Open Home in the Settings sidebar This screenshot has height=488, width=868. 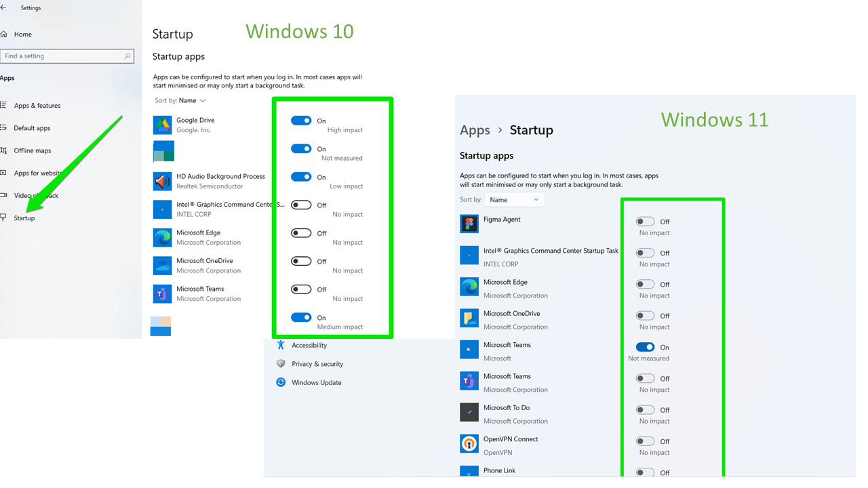point(23,35)
